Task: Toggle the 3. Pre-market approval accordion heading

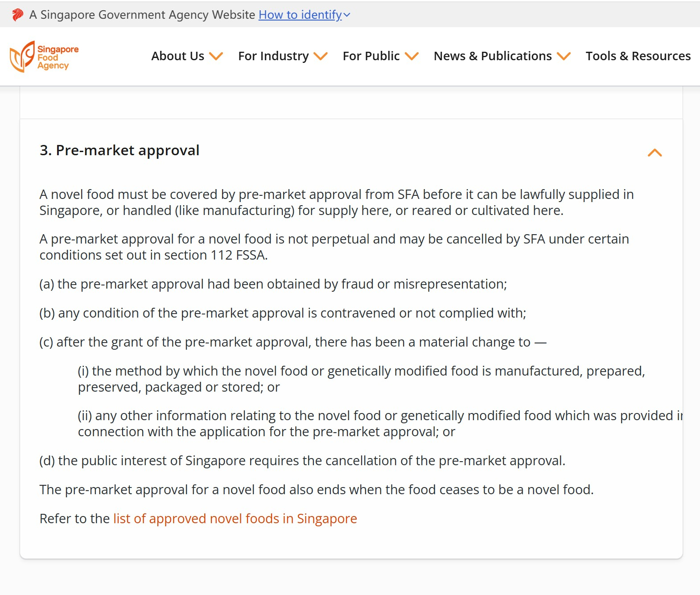Action: (119, 151)
